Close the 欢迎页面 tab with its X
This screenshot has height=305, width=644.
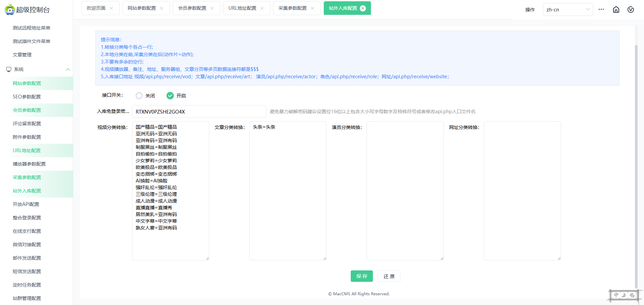(x=112, y=8)
